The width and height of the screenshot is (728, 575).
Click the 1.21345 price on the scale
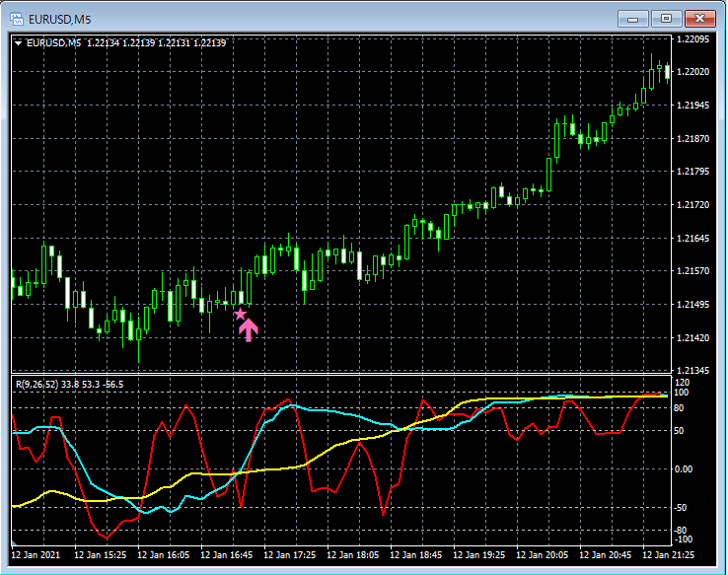tap(694, 372)
